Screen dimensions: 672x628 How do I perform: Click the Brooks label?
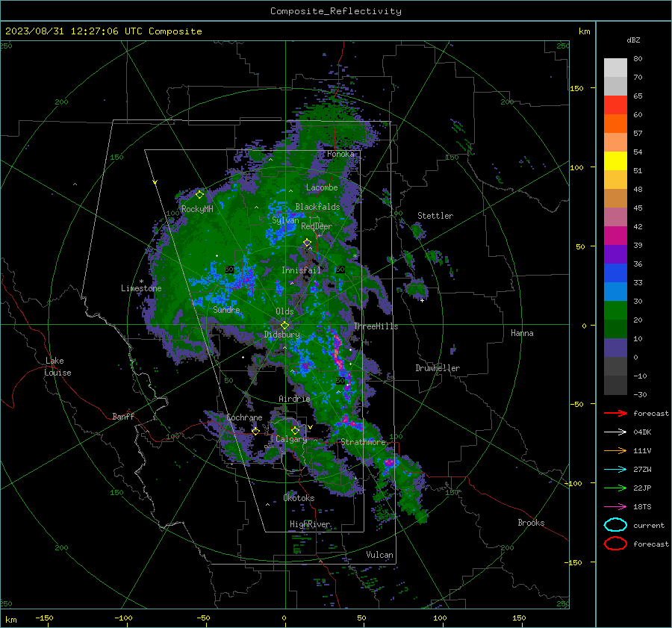pyautogui.click(x=531, y=523)
